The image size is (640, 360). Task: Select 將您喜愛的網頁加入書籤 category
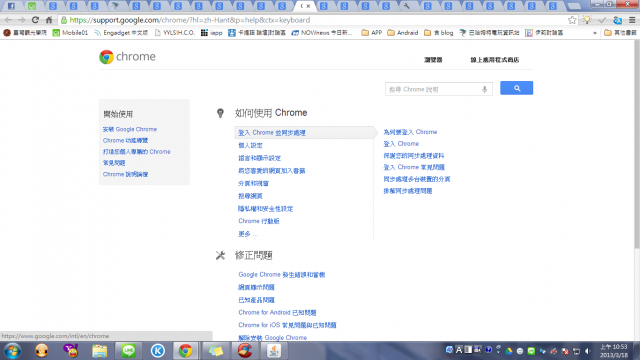[271, 171]
